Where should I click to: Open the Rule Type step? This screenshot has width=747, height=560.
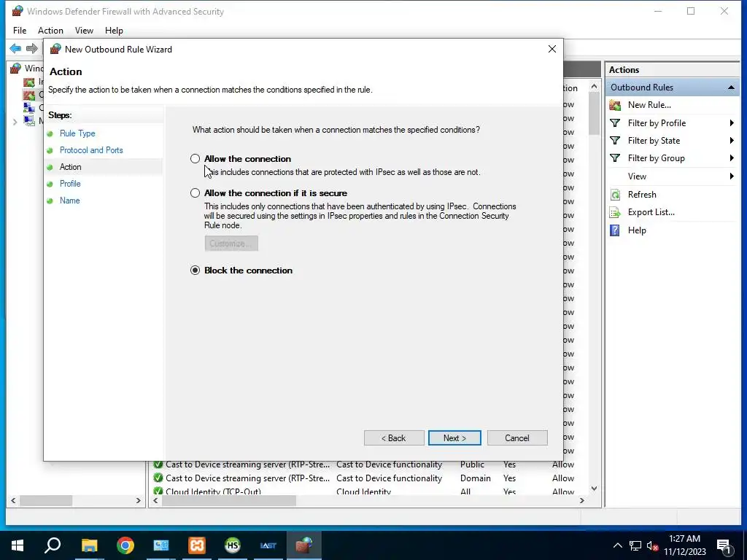[77, 133]
